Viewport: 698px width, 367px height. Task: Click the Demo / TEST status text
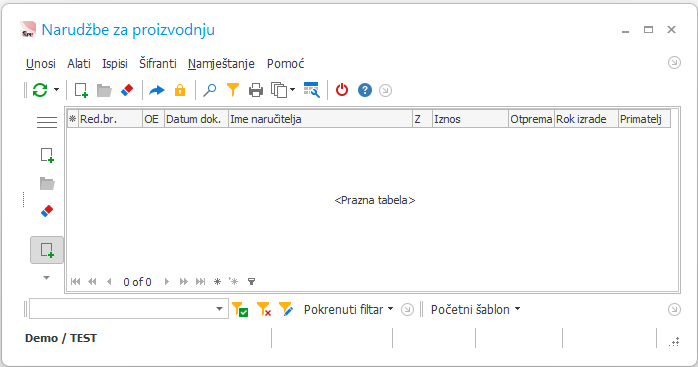tap(61, 338)
